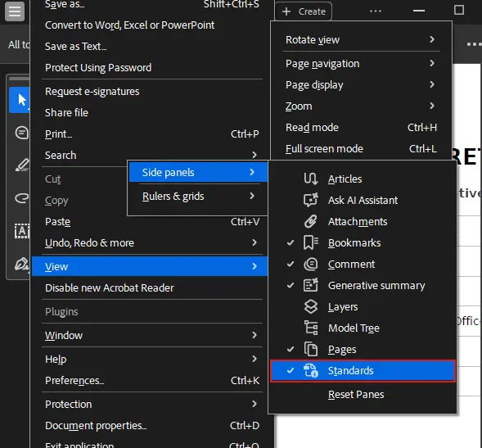Click the Generative summary icon

(x=310, y=285)
